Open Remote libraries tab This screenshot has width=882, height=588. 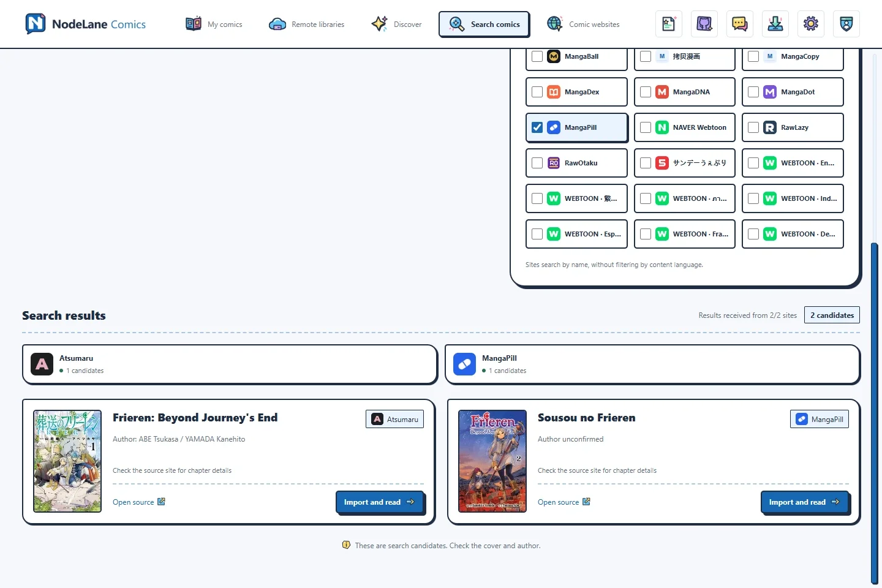(x=306, y=24)
